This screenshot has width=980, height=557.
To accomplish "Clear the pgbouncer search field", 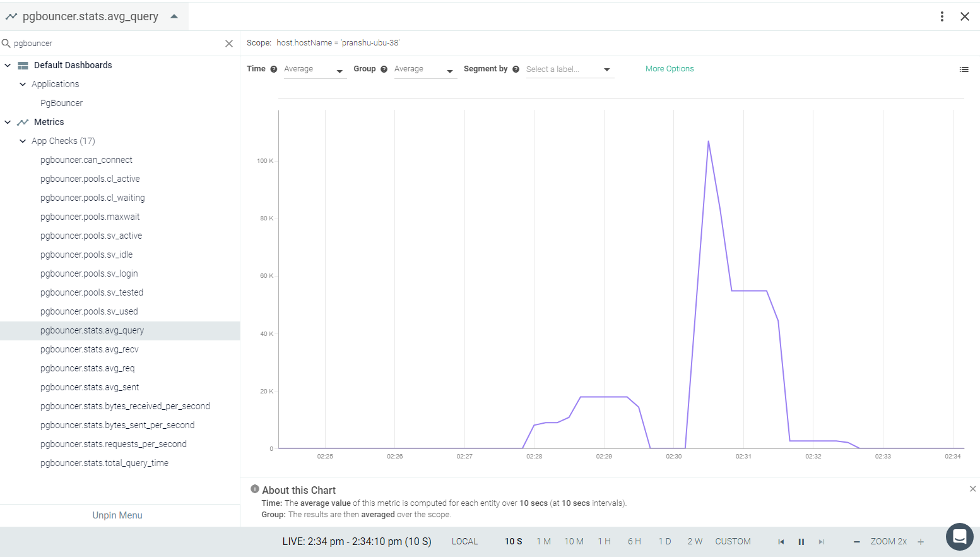I will pos(229,44).
